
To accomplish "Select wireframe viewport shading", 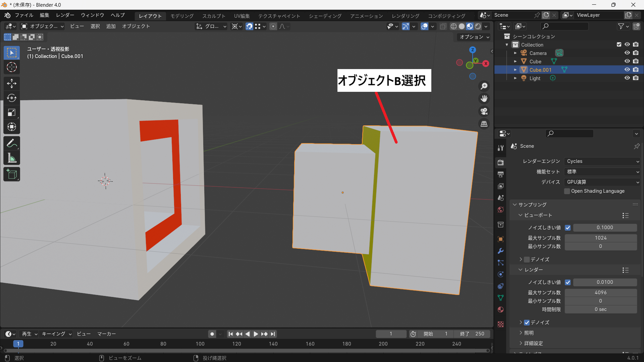I will click(453, 26).
